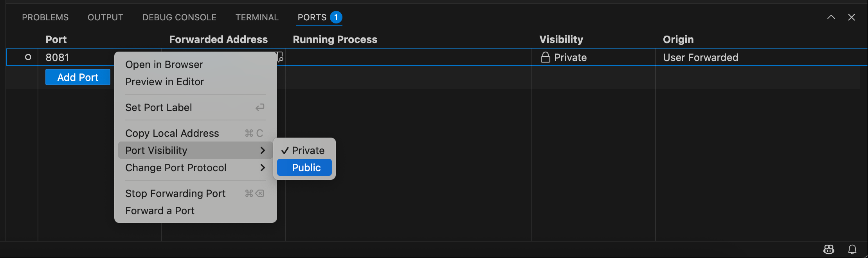Open notifications bell in status bar
Viewport: 868px width, 258px height.
click(x=852, y=249)
